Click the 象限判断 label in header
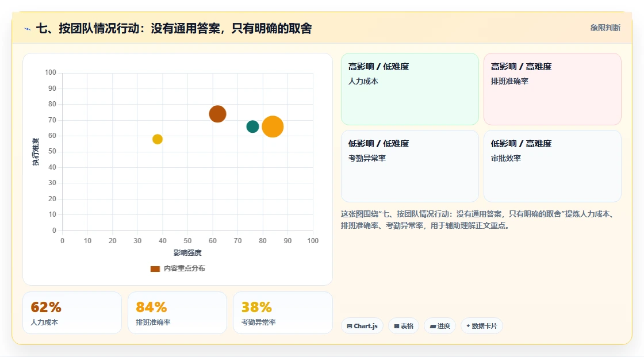 (605, 28)
